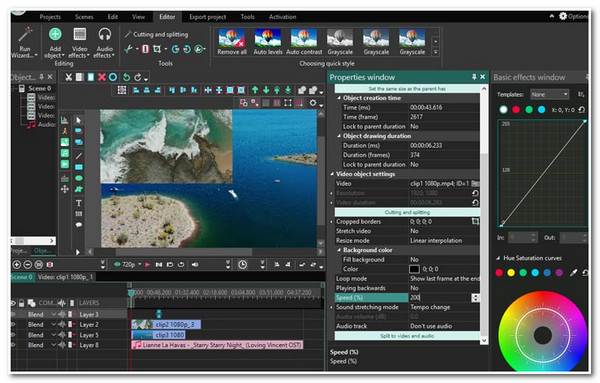Click the red X Delete icon

click(x=102, y=77)
